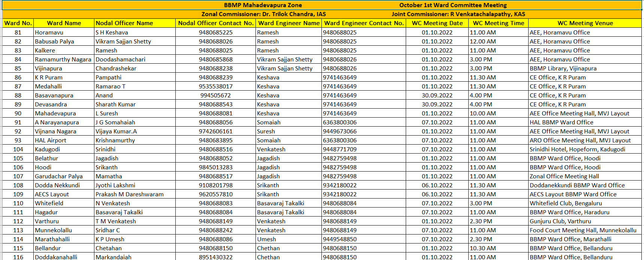
Task: Select ward name 'Whitefield'
Action: coord(64,203)
